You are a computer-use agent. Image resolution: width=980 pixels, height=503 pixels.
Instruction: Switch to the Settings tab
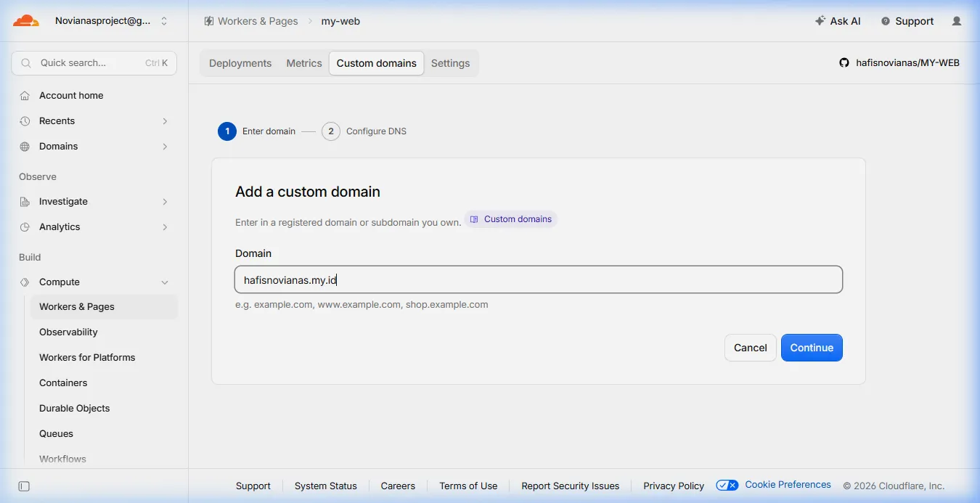click(x=451, y=63)
